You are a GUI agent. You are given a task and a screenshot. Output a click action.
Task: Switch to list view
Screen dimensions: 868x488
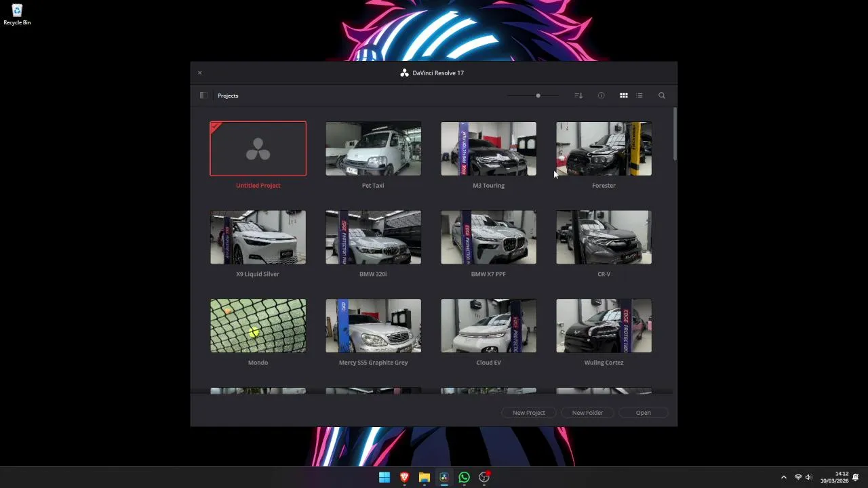(639, 96)
